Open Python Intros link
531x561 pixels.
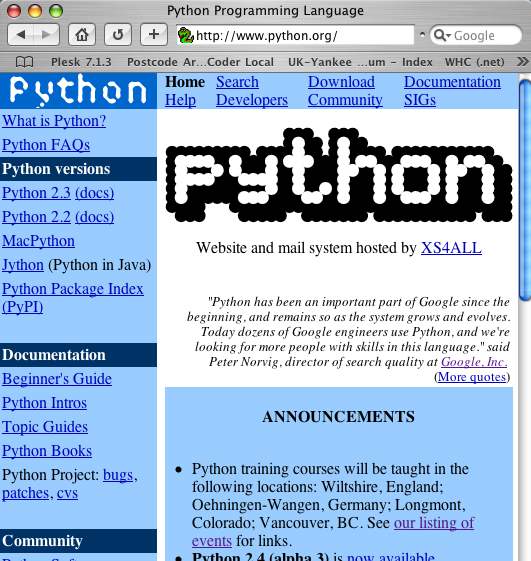(x=44, y=403)
